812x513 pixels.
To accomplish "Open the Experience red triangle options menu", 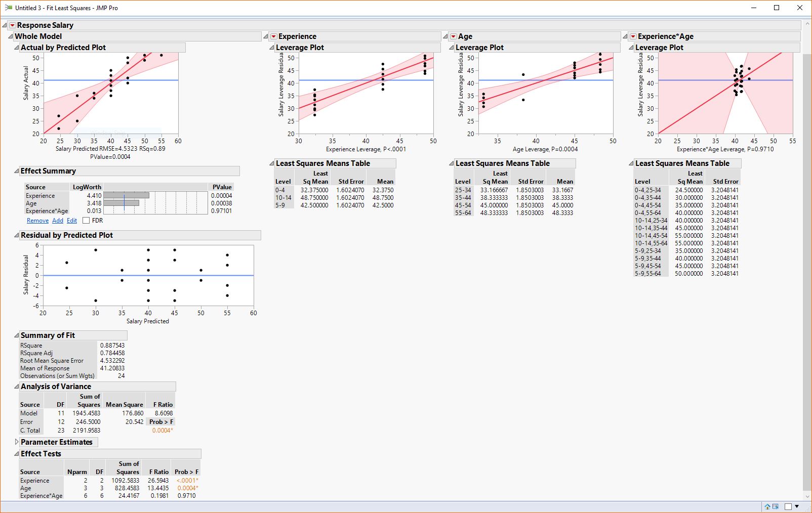I will pos(274,36).
